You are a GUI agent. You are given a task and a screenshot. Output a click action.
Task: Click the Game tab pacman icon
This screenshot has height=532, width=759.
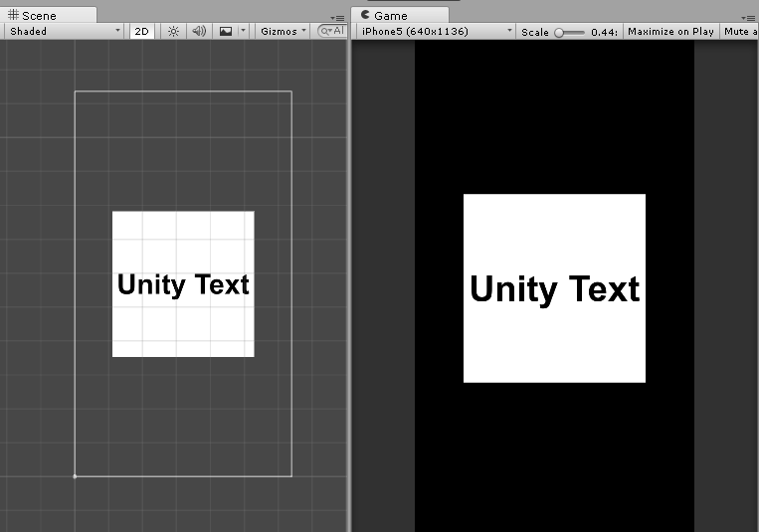(365, 15)
